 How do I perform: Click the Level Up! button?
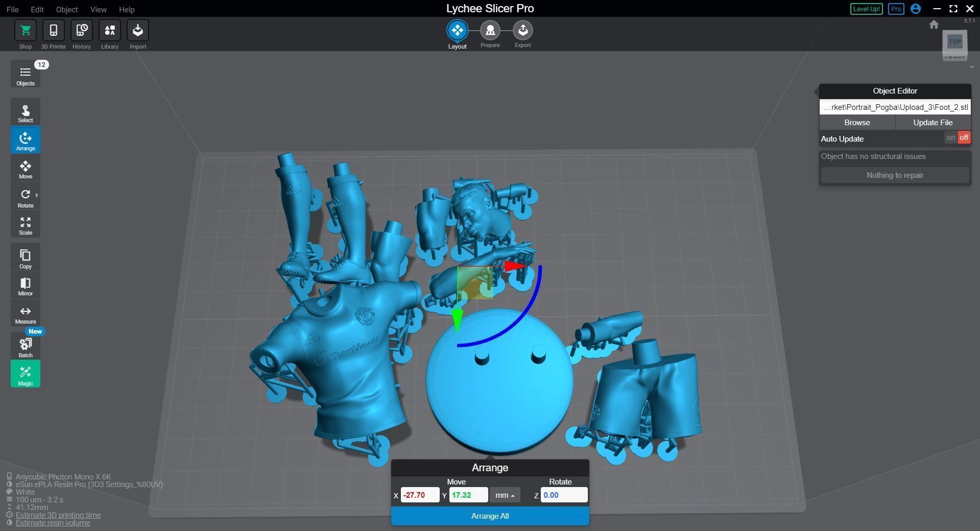866,9
